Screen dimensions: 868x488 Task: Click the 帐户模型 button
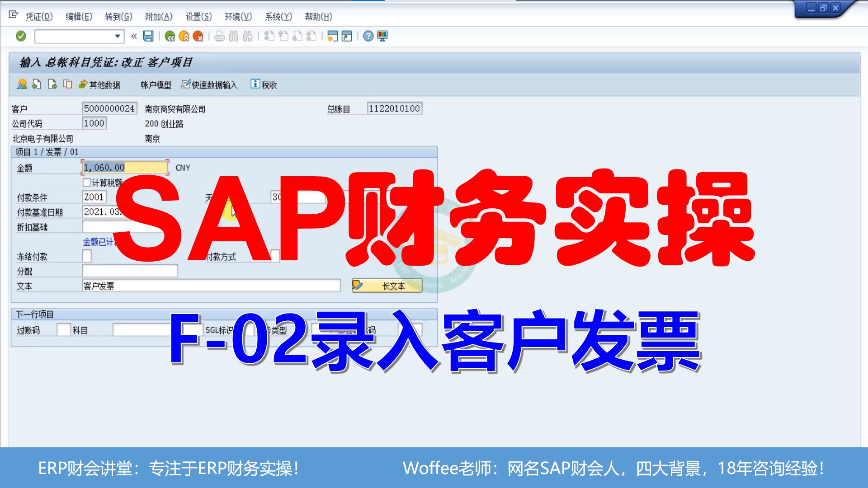(x=156, y=85)
